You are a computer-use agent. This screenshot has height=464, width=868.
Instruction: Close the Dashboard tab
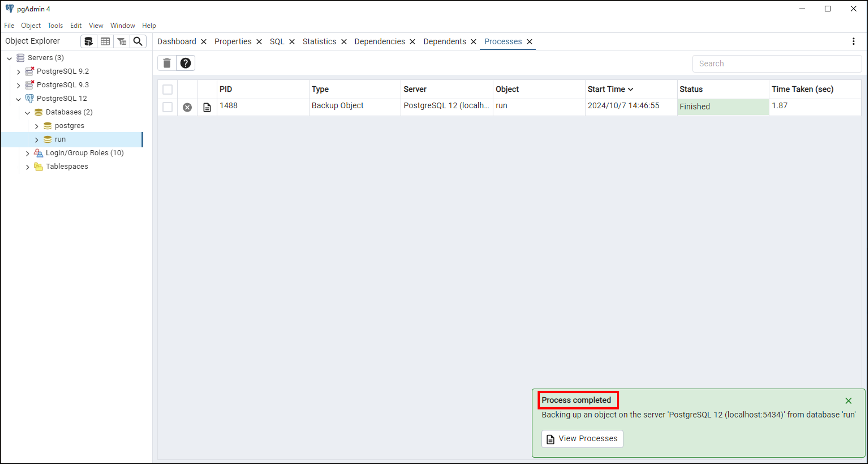point(204,42)
